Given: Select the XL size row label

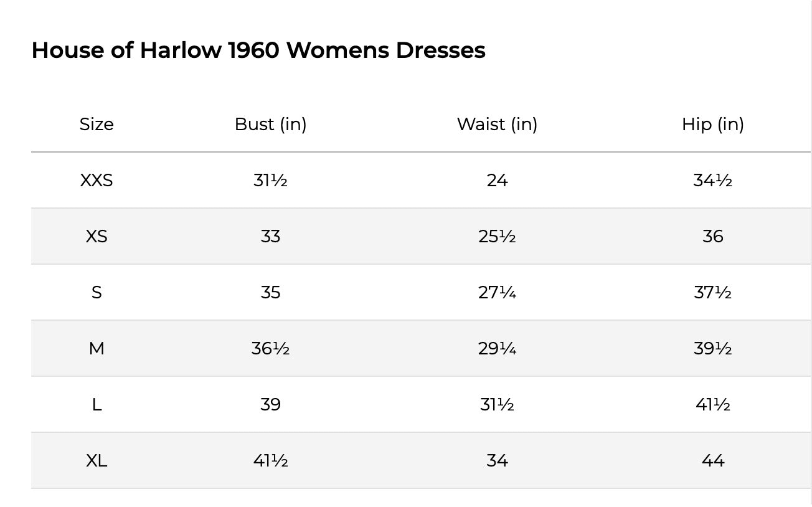Looking at the screenshot, I should point(97,461).
